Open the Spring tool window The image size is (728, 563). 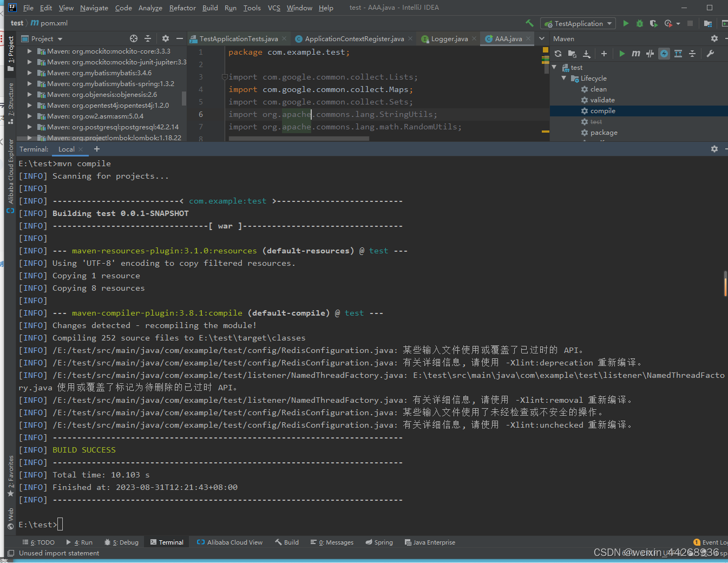[379, 542]
